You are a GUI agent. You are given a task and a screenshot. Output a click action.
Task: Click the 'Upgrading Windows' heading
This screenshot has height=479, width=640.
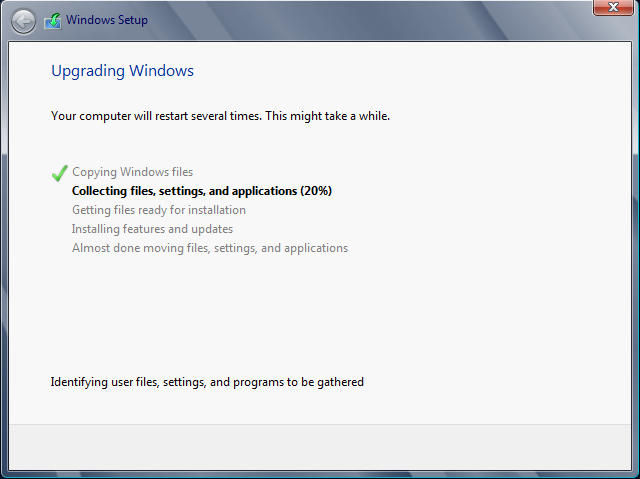pyautogui.click(x=122, y=71)
